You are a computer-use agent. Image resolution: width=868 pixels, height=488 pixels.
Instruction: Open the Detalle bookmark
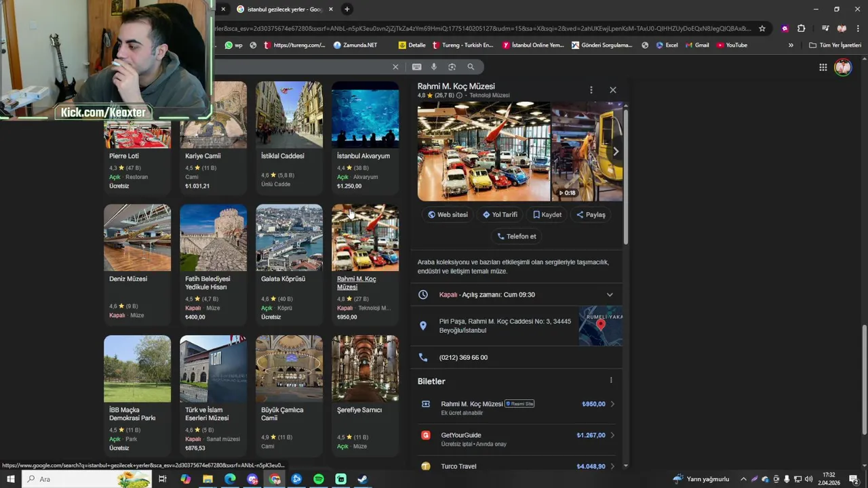tap(412, 45)
